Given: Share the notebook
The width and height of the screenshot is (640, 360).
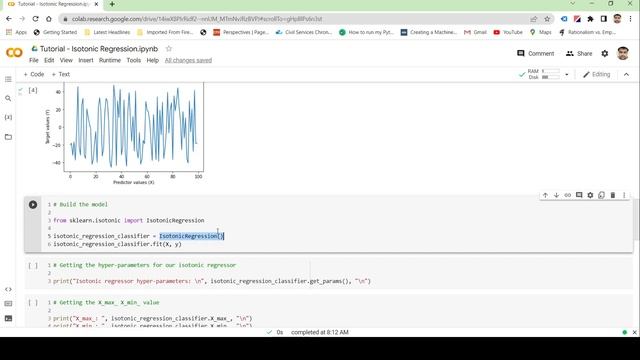Looking at the screenshot, I should pos(579,53).
